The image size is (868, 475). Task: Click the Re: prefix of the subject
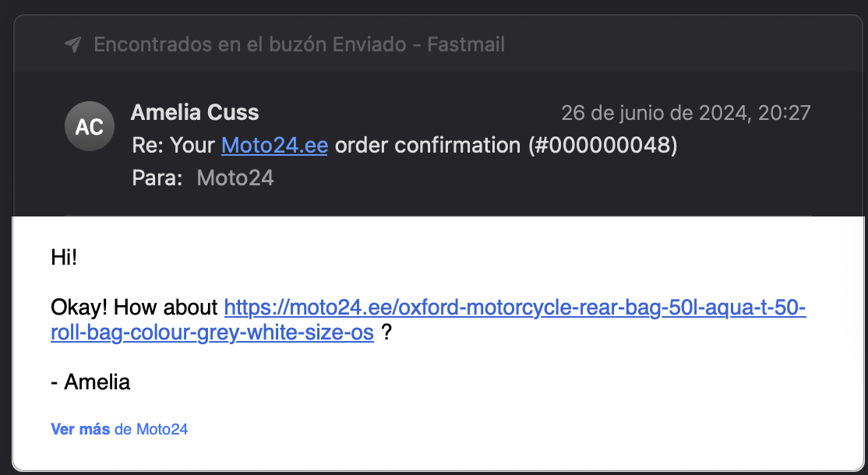point(149,146)
